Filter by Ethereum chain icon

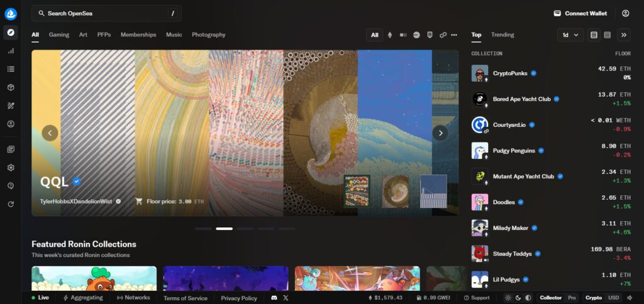click(x=390, y=35)
